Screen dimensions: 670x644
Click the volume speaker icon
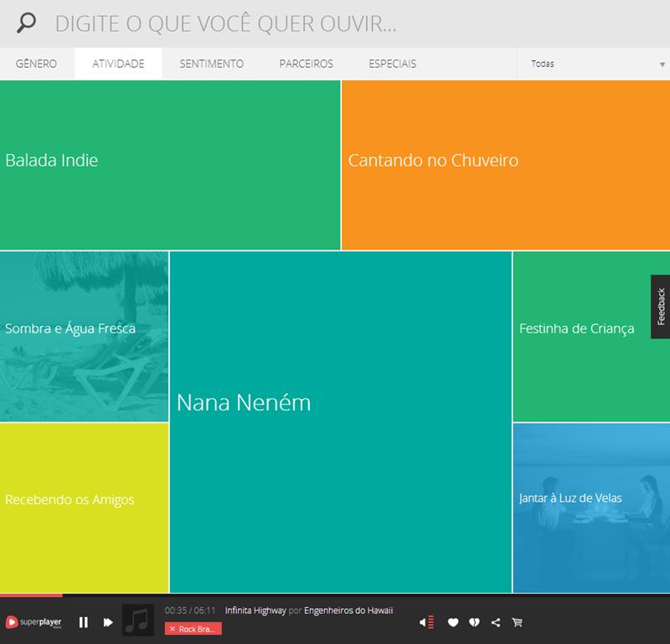[426, 622]
